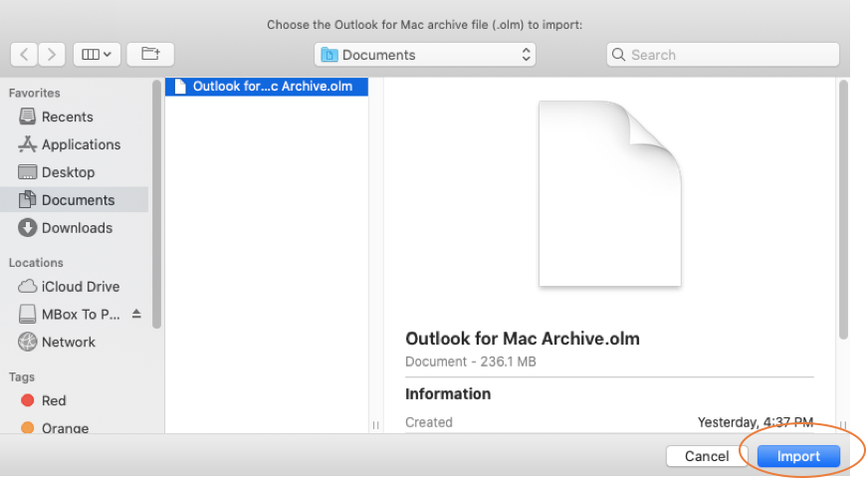Click the Applications icon in Favorites
This screenshot has height=484, width=868.
click(x=27, y=144)
